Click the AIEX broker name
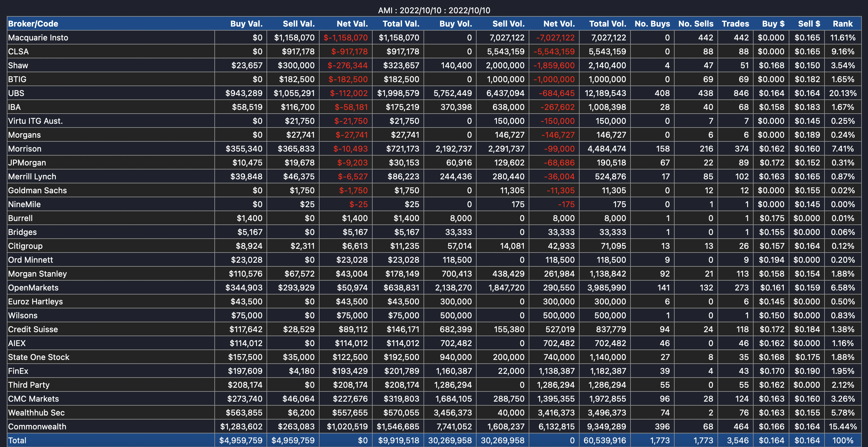Viewport: 868px width, 447px height. (x=17, y=343)
